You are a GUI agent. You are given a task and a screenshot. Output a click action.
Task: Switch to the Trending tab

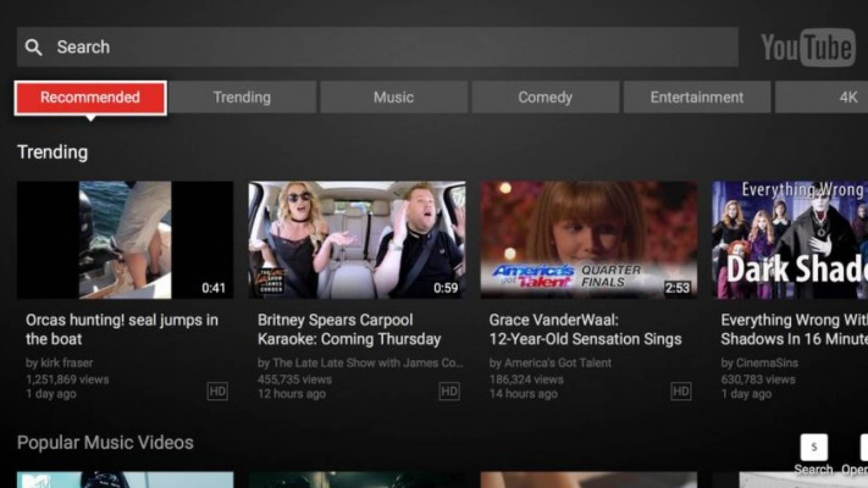[x=242, y=97]
